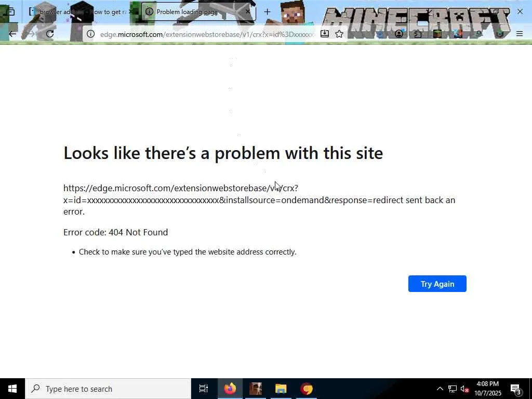
Task: Open the Windows Start menu
Action: coord(12,389)
